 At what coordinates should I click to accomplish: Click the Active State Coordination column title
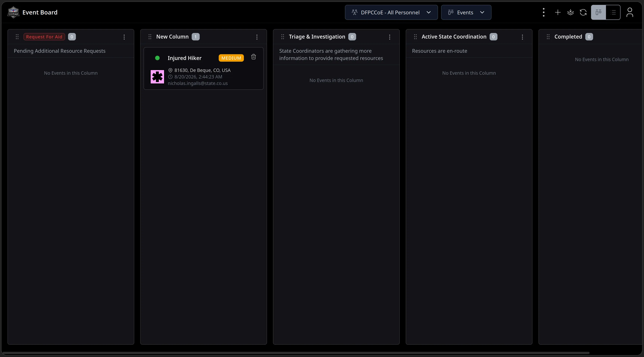(x=454, y=37)
